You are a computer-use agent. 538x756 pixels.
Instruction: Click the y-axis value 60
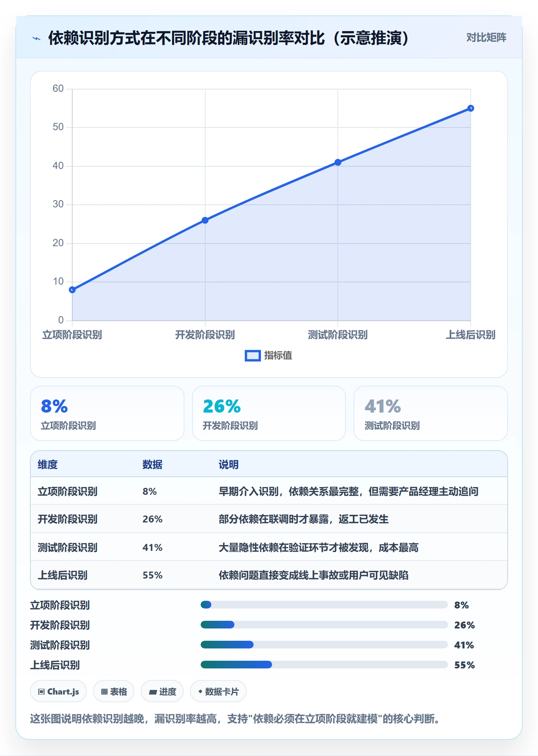tap(58, 88)
